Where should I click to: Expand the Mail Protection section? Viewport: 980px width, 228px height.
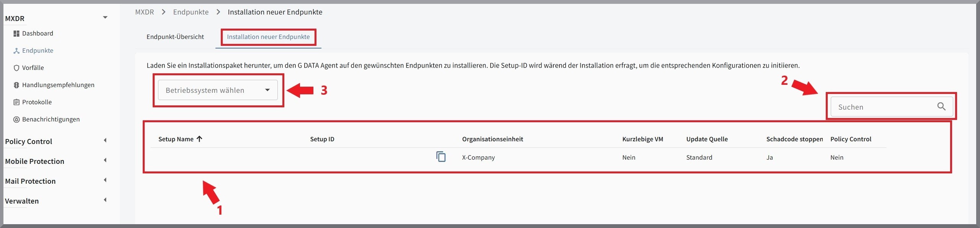tap(105, 180)
